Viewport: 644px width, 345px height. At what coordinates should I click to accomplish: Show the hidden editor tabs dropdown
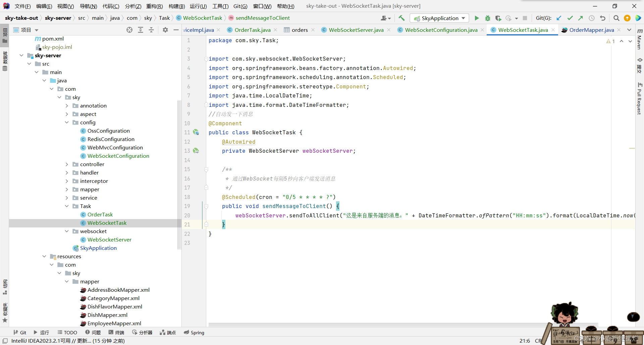(630, 30)
